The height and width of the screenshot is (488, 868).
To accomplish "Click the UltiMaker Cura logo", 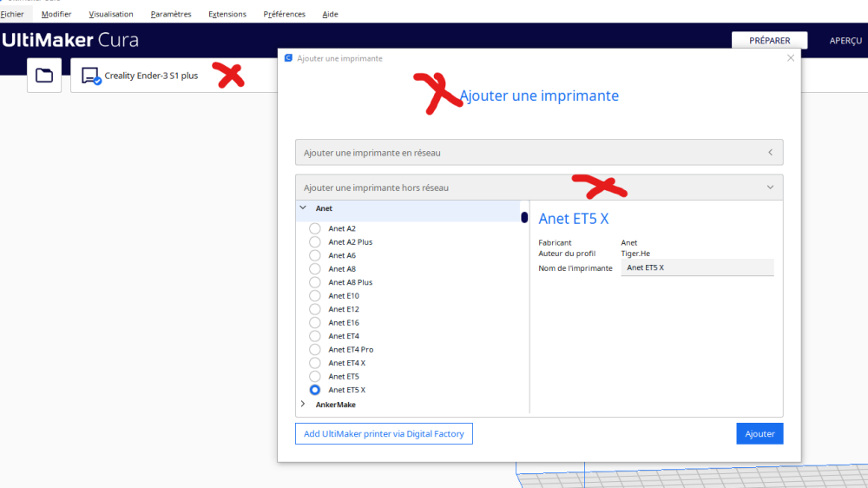I will pyautogui.click(x=70, y=40).
